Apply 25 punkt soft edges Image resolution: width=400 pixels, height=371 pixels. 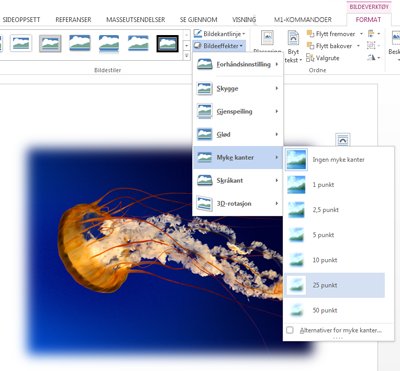pos(335,285)
